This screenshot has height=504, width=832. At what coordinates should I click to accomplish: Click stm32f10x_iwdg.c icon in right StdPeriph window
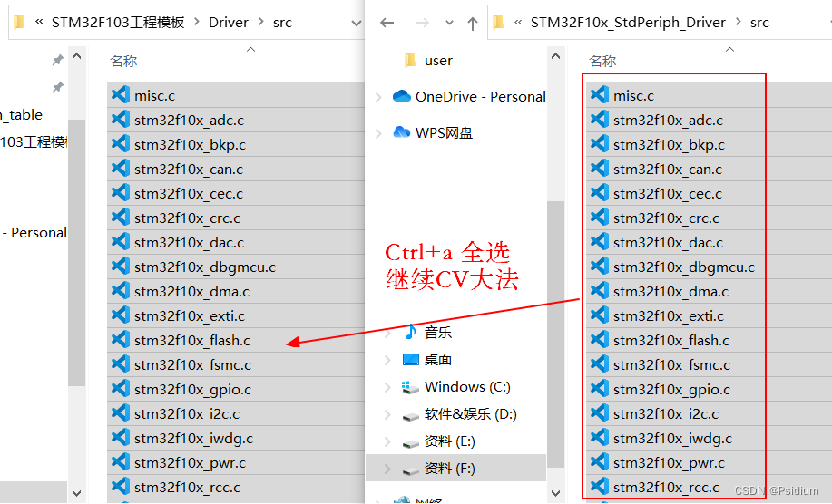click(600, 437)
